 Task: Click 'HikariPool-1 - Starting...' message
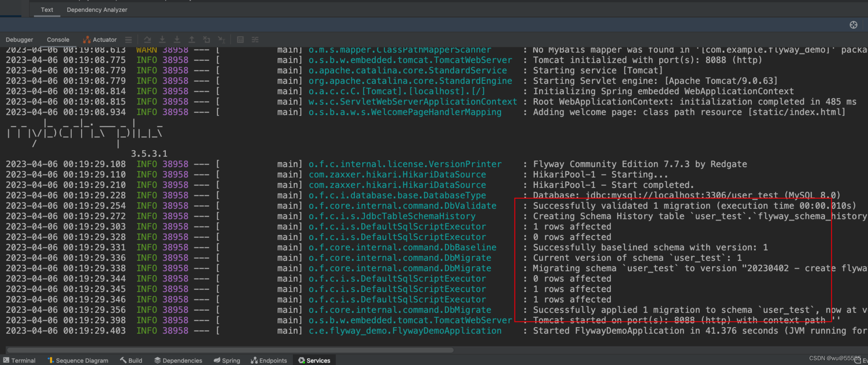point(600,174)
